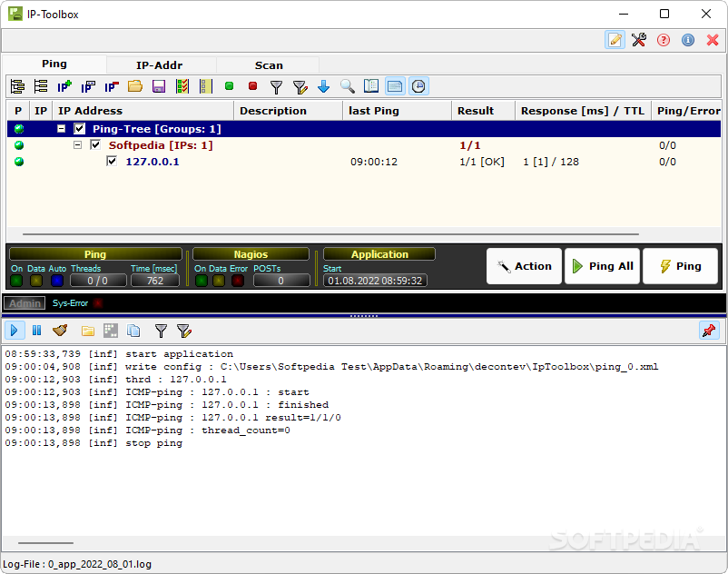The width and height of the screenshot is (728, 574).
Task: Edit the IP entry with the IP label icon
Action: 88,86
